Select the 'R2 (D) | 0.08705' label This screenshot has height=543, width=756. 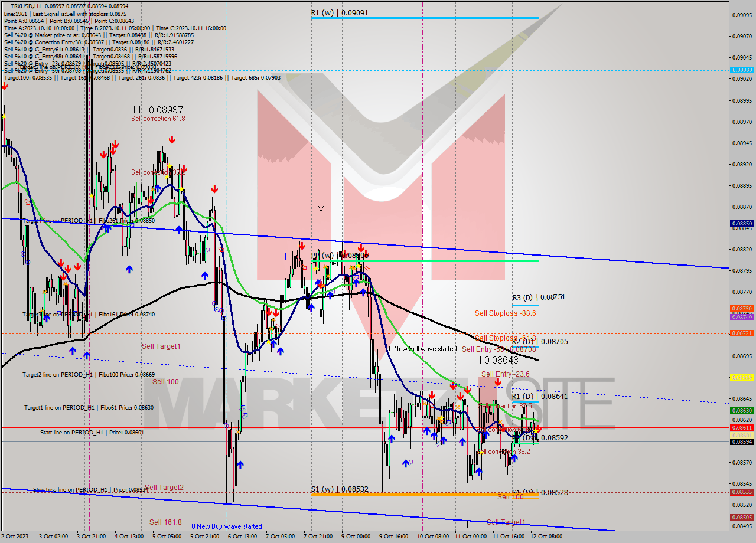[540, 341]
